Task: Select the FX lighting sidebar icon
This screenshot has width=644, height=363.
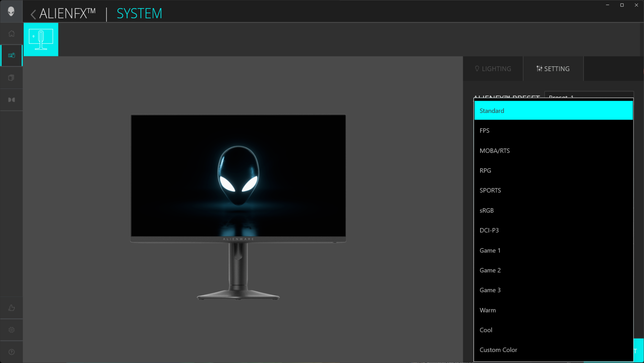Action: 11,55
